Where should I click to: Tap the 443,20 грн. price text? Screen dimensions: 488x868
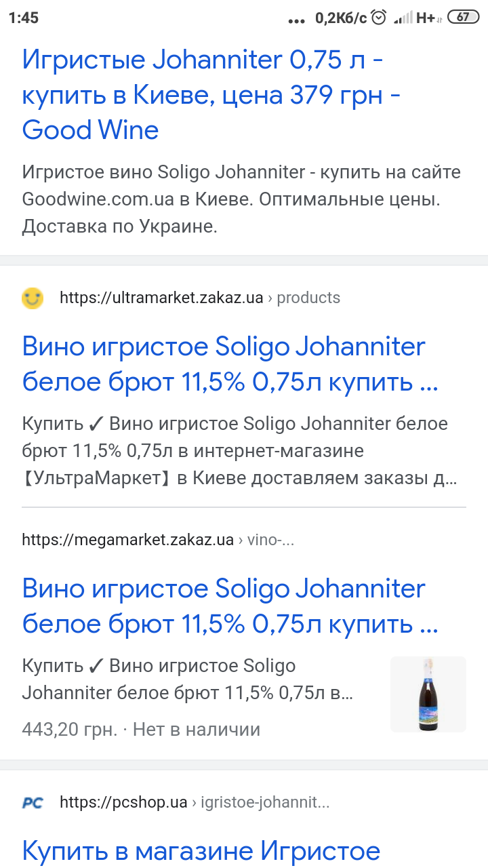tap(69, 730)
